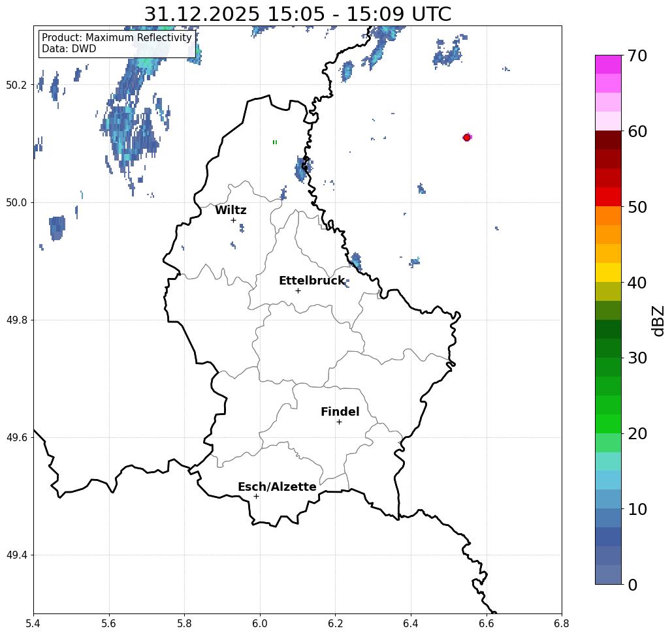The width and height of the screenshot is (672, 635).
Task: Click the plus marker below Findel
Action: (339, 422)
